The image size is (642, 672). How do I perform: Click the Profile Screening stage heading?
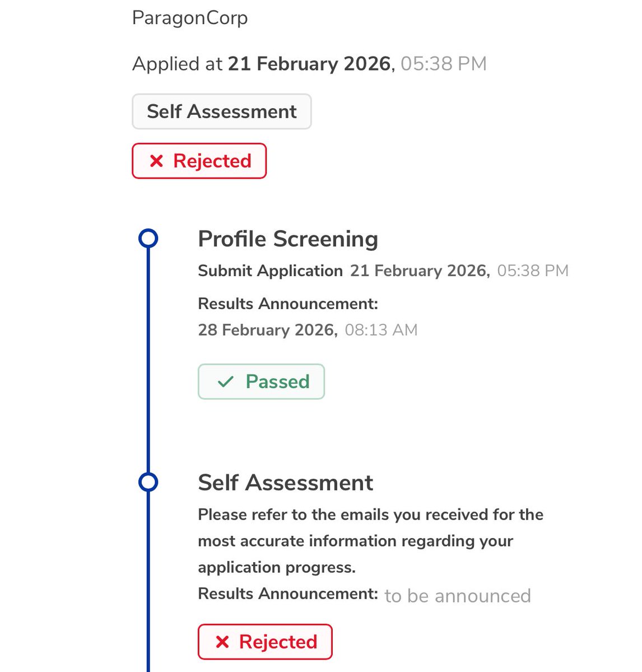click(x=288, y=239)
